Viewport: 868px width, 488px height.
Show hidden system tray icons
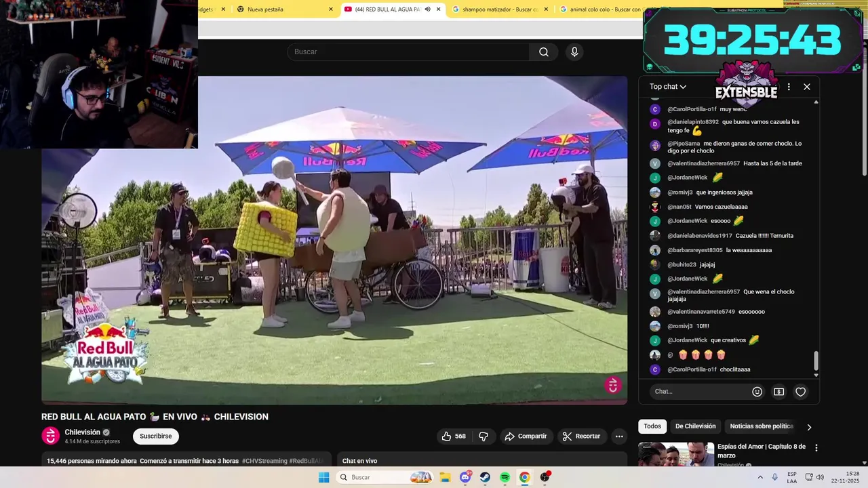coord(760,477)
